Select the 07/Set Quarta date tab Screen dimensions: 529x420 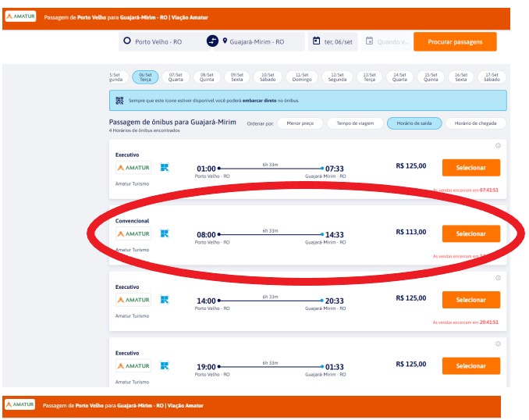(x=176, y=77)
